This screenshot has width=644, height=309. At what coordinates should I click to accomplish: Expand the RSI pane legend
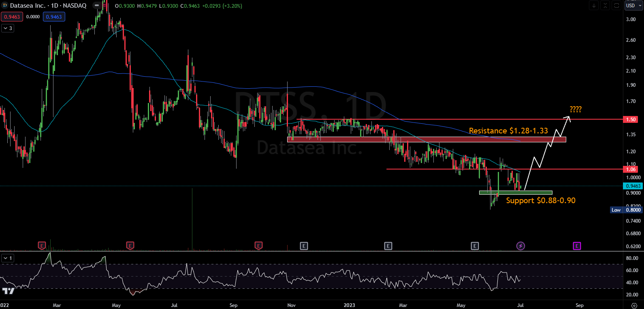[x=8, y=258]
